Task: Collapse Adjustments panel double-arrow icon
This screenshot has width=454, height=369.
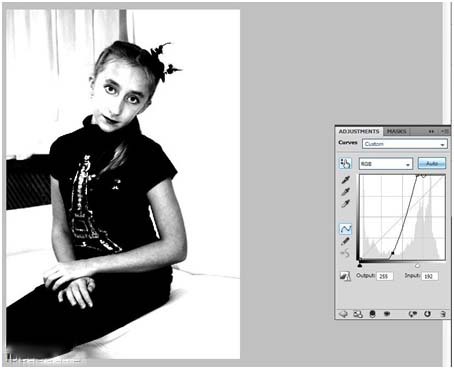Action: coord(431,131)
